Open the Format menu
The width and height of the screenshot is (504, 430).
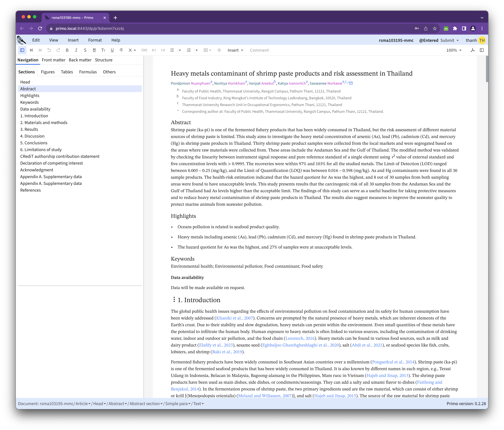(95, 40)
